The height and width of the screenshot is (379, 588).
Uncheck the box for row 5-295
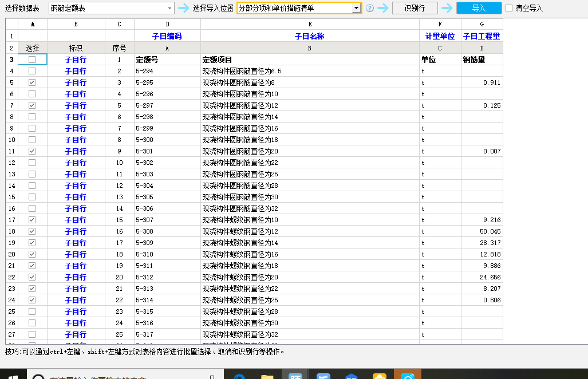pyautogui.click(x=32, y=82)
